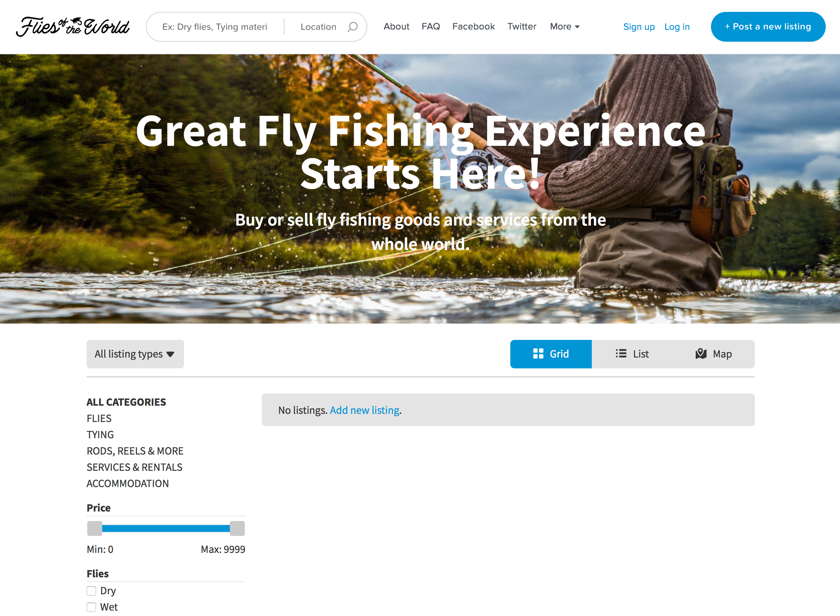Open the All listing types dropdown
The height and width of the screenshot is (616, 840).
click(135, 354)
